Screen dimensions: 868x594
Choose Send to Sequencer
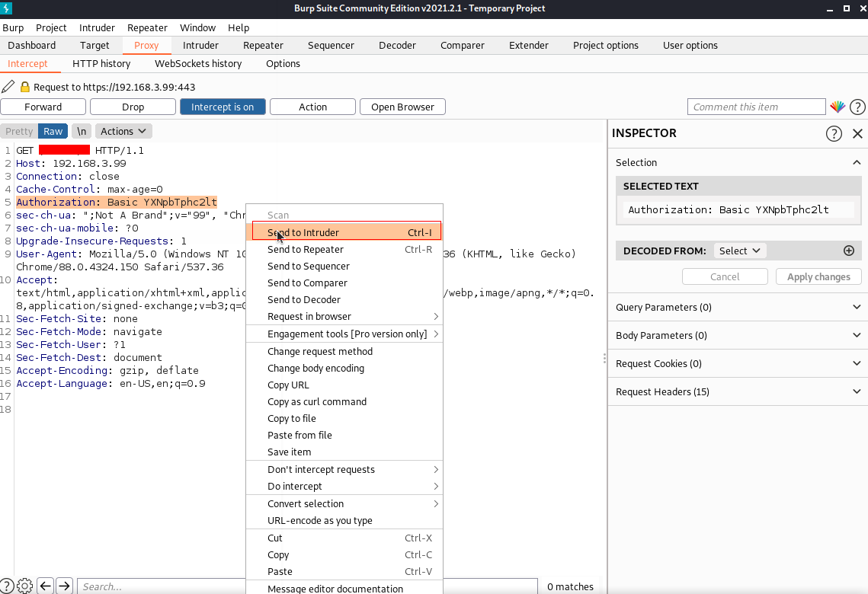(x=344, y=266)
